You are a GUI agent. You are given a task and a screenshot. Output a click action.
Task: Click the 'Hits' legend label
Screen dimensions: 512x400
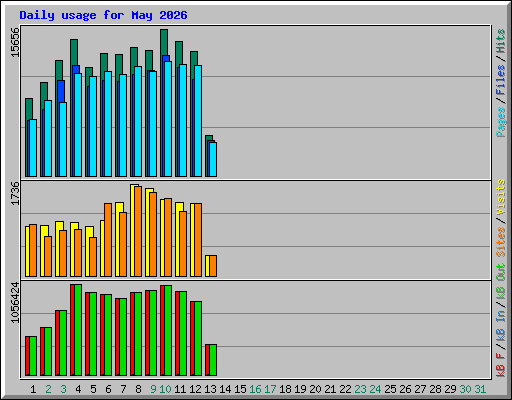(501, 41)
